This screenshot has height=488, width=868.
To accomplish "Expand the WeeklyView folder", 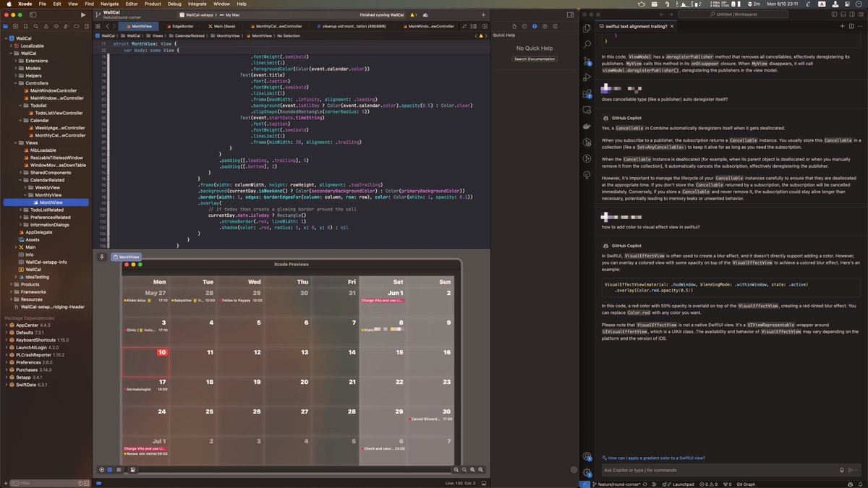I will tap(26, 187).
